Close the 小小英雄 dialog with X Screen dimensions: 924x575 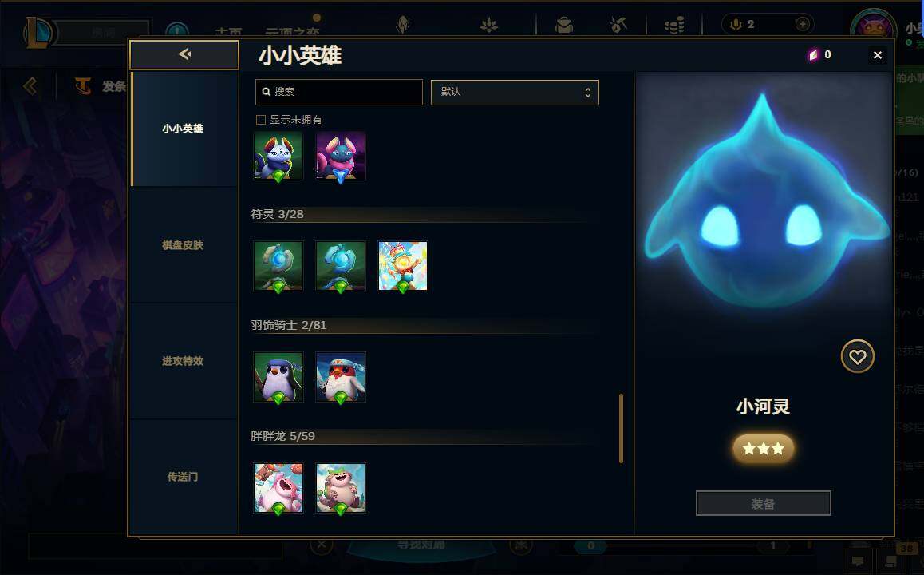coord(878,55)
